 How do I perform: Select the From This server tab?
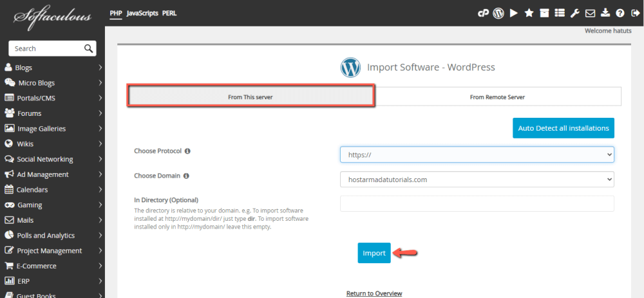[251, 97]
